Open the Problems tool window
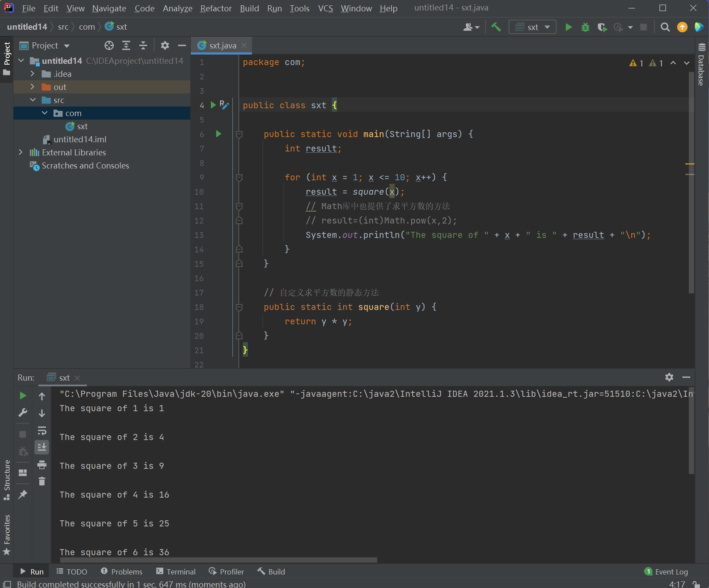 pyautogui.click(x=121, y=571)
